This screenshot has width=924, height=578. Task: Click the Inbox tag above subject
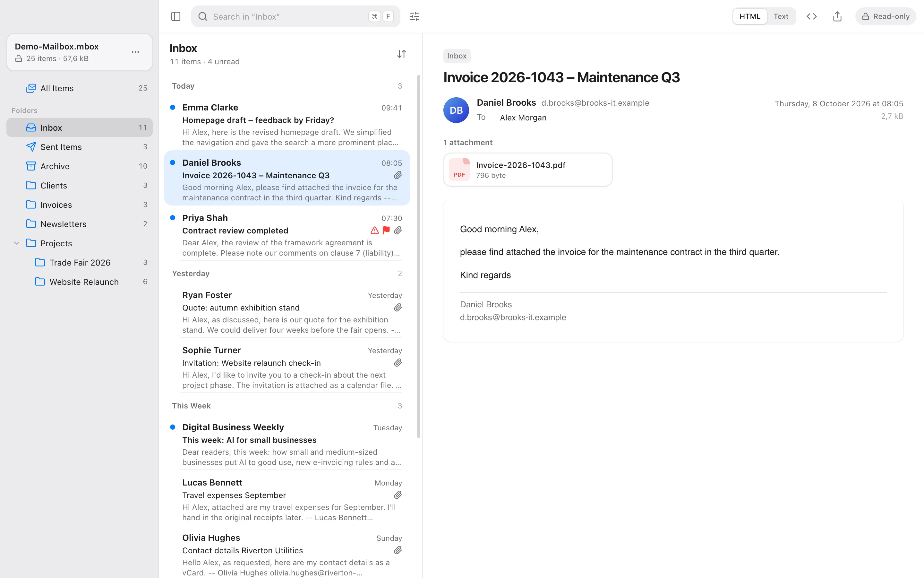457,56
